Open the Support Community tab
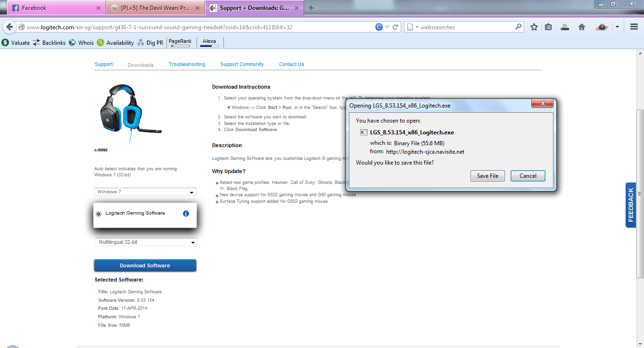Viewport: 644px width, 348px height. tap(242, 64)
